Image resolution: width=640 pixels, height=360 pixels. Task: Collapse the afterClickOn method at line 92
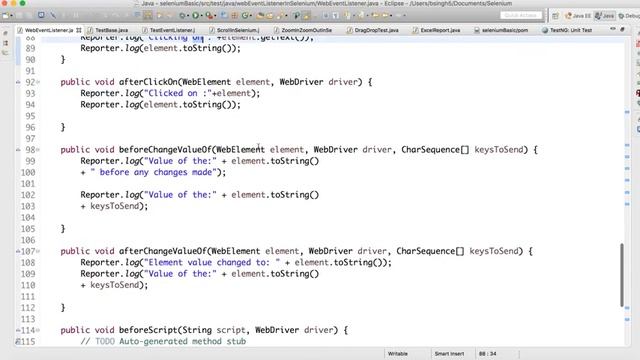(38, 82)
